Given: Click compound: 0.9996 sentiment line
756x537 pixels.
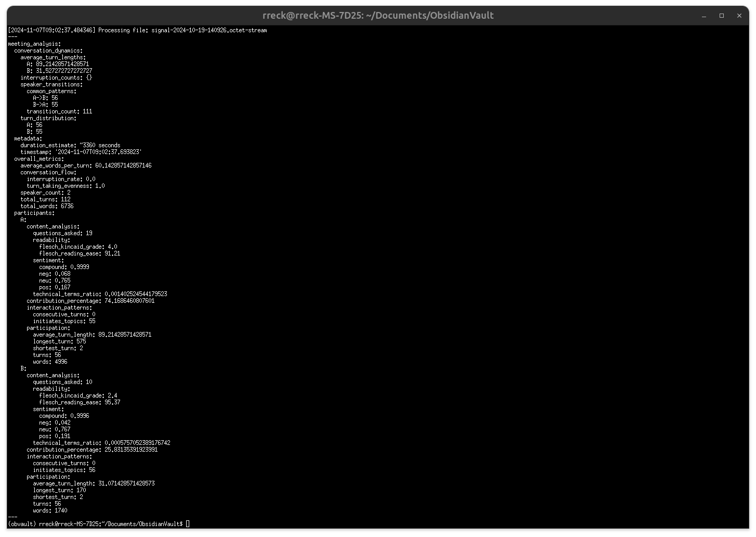Looking at the screenshot, I should (64, 416).
